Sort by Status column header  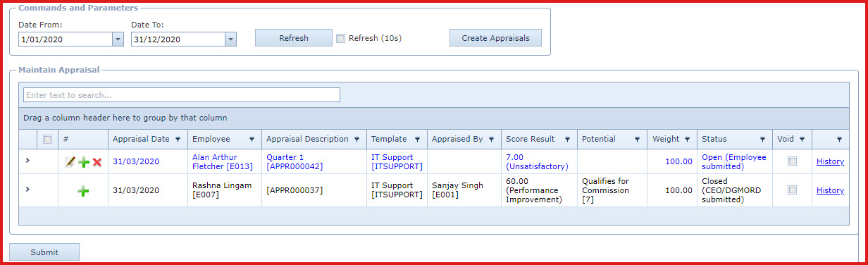(x=714, y=140)
